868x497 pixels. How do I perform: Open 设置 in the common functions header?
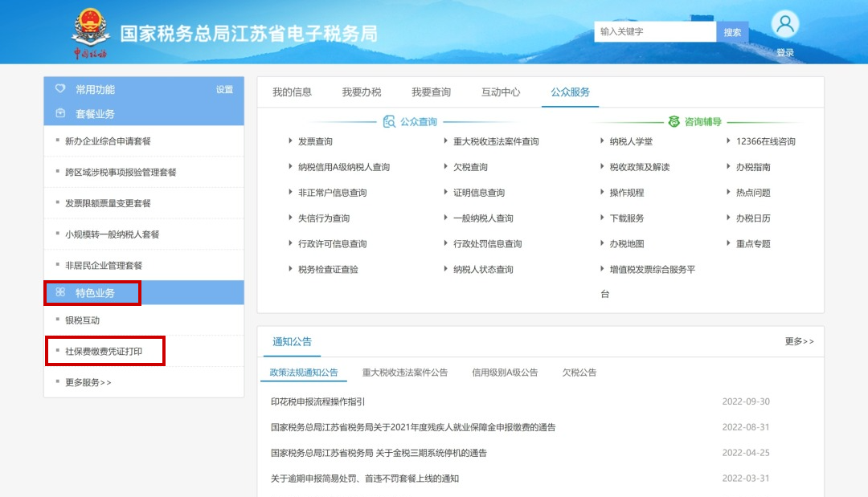pyautogui.click(x=224, y=90)
